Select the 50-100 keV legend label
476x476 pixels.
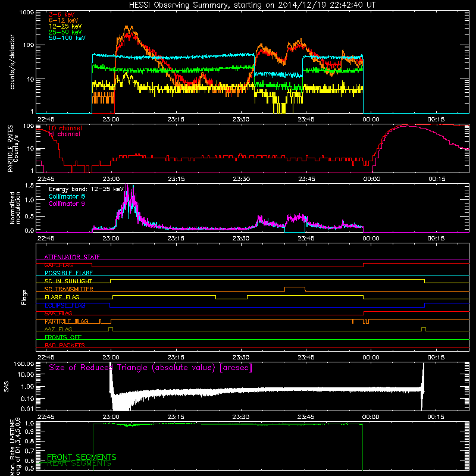[67, 38]
